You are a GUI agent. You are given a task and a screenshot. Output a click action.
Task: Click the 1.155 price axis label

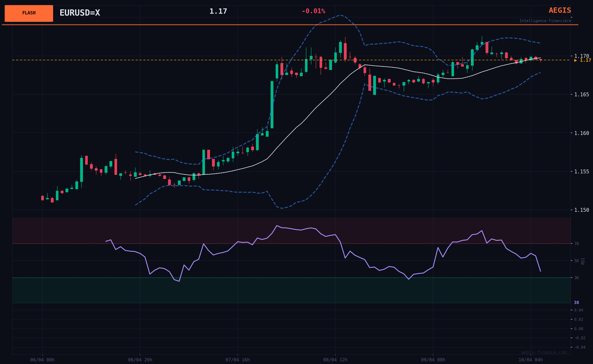[581, 171]
